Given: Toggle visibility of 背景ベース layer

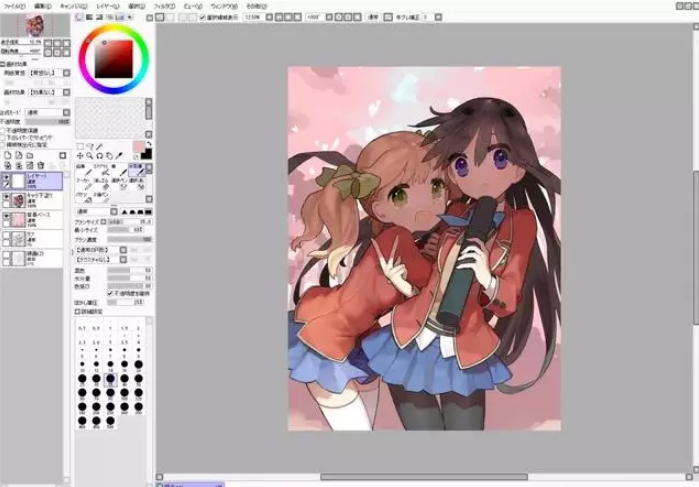Looking at the screenshot, I should click(6, 216).
